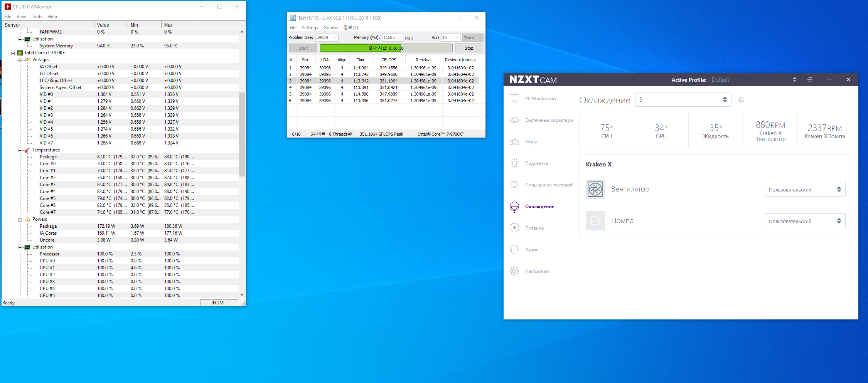Click the LinX test progress bar

[386, 48]
